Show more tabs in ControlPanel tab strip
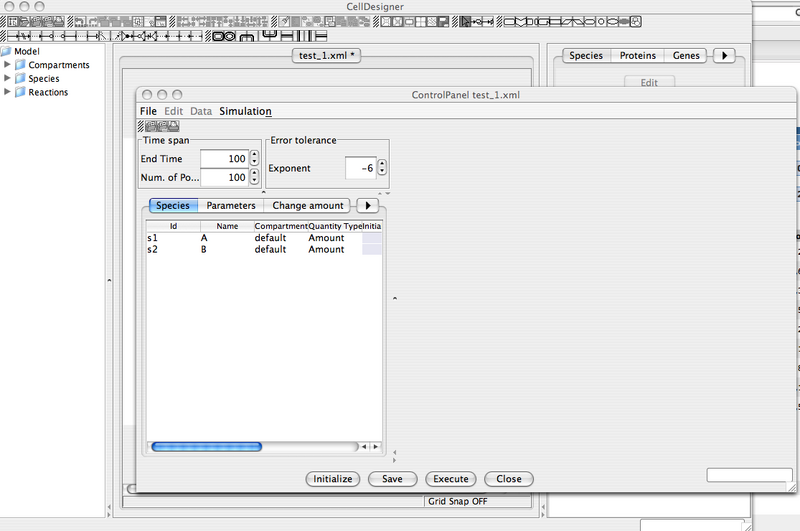 coord(367,205)
